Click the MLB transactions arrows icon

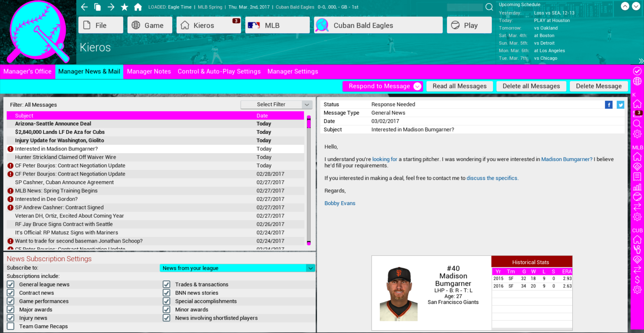(x=637, y=207)
